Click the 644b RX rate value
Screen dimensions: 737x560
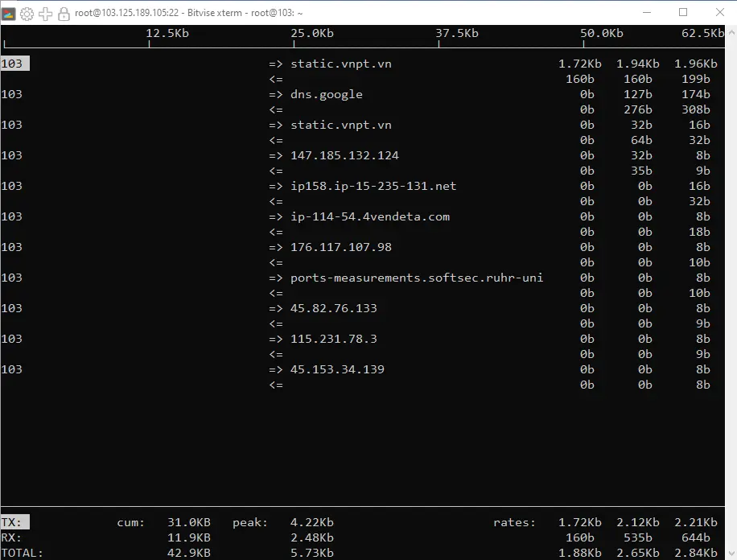[696, 537]
